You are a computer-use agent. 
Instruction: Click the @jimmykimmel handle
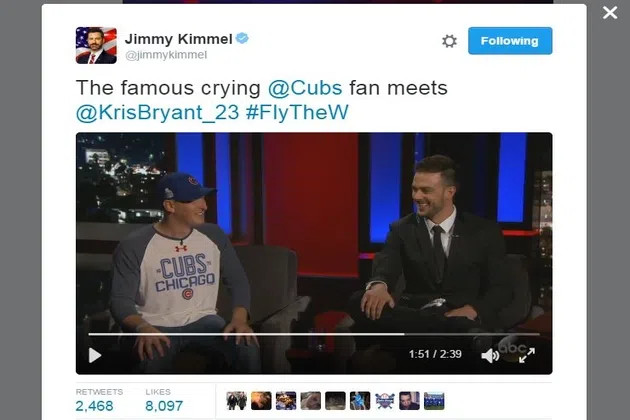166,55
